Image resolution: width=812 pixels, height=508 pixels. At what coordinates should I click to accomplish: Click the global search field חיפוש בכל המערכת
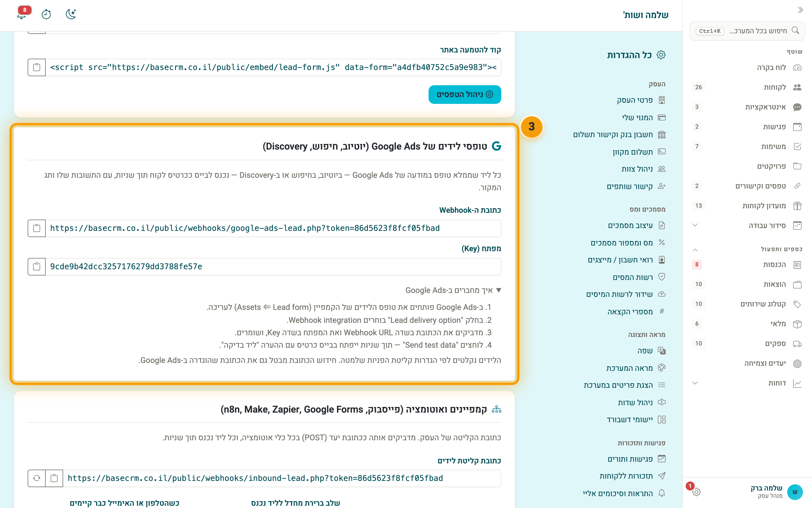747,31
